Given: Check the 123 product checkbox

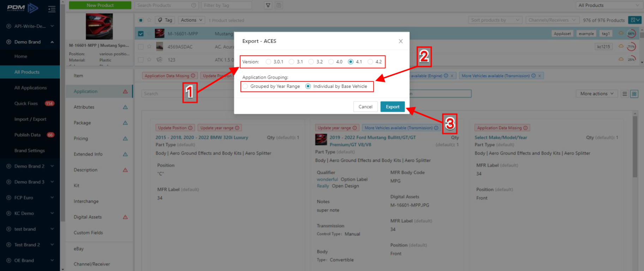Looking at the screenshot, I should pos(141,60).
